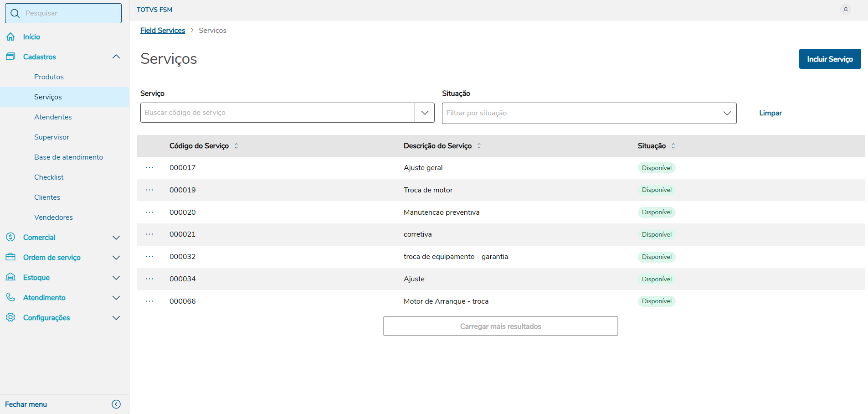The height and width of the screenshot is (414, 868).
Task: Click the user profile avatar icon
Action: point(845,10)
